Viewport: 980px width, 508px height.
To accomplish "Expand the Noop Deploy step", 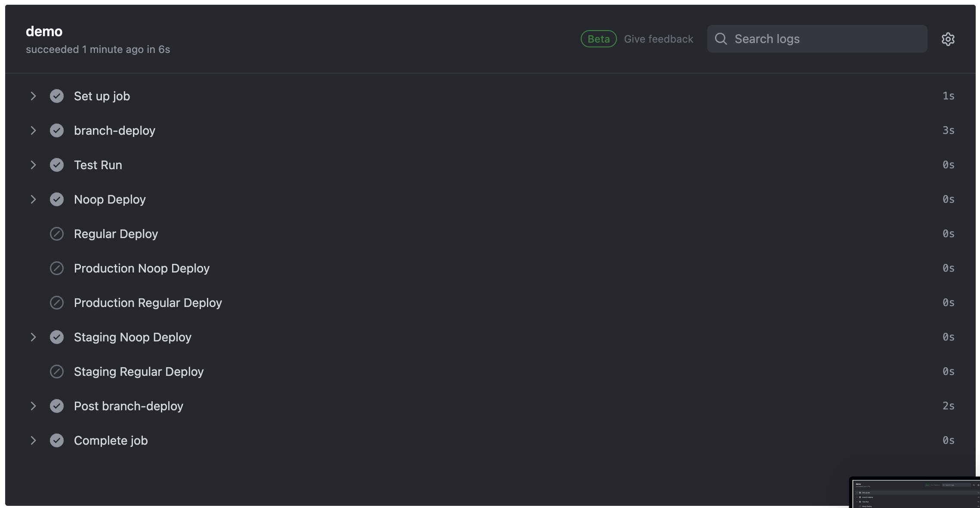I will tap(34, 199).
